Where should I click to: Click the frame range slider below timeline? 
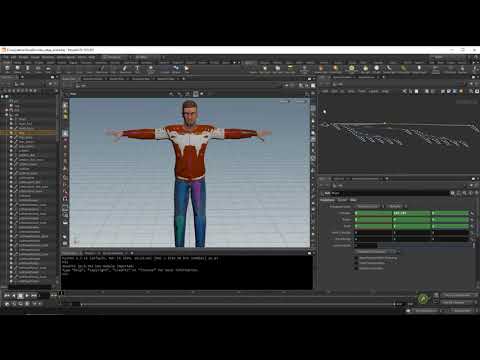237,304
